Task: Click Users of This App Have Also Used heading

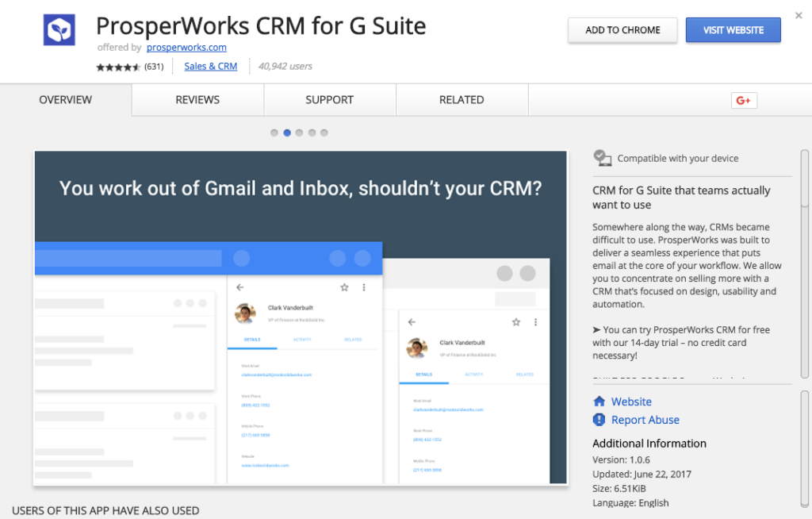Action: point(105,511)
